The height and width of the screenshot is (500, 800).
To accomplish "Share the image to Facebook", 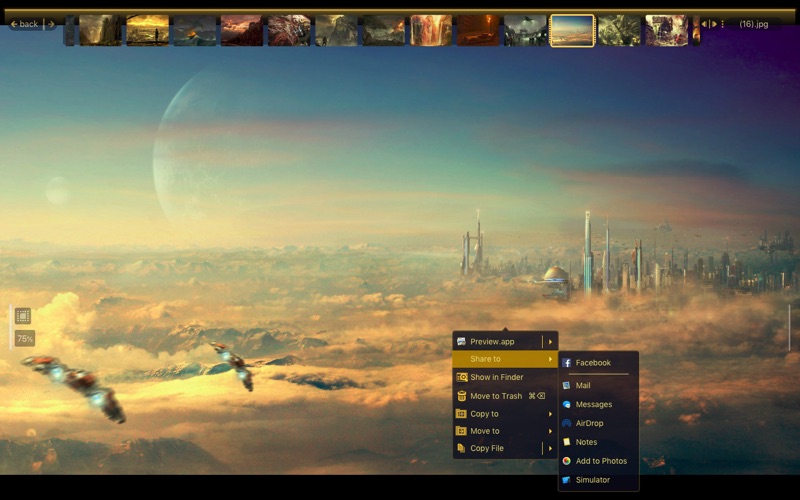I will click(x=598, y=363).
